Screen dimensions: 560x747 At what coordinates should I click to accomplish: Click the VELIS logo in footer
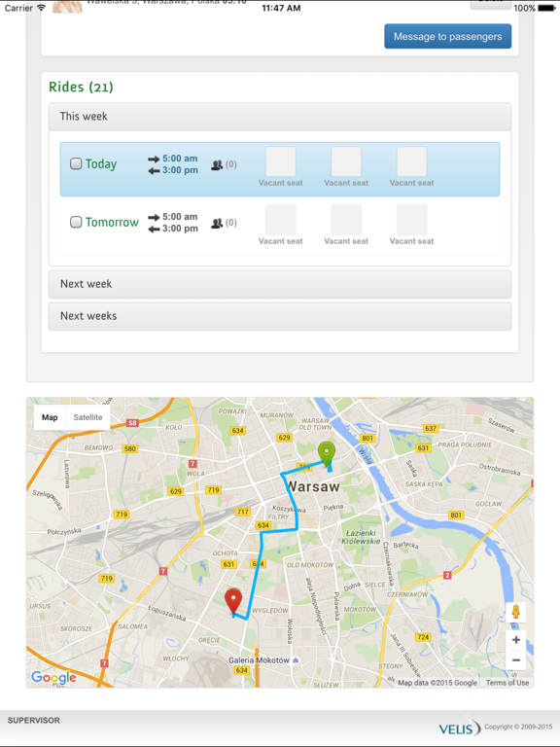(459, 727)
